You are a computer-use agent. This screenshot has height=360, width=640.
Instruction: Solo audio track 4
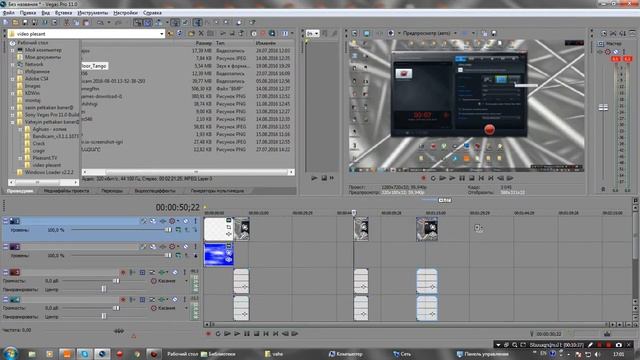click(184, 300)
